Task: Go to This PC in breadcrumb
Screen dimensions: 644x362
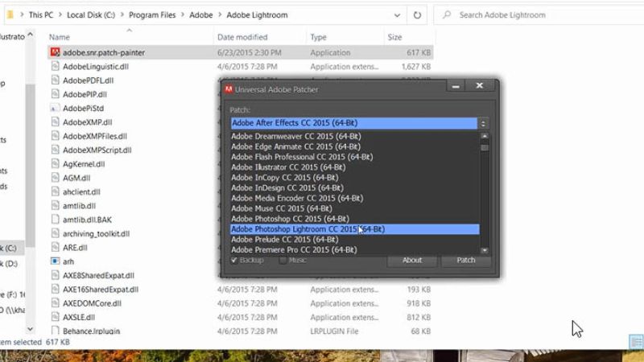Action: point(41,15)
